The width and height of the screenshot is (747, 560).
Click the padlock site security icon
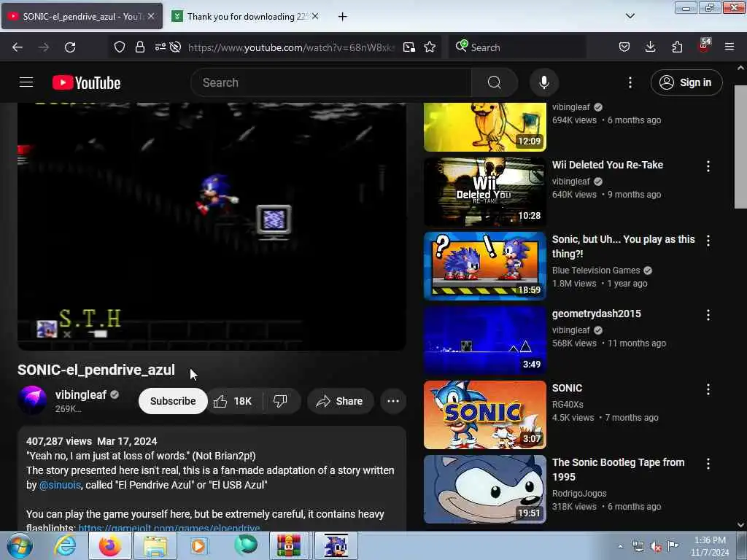click(x=139, y=47)
